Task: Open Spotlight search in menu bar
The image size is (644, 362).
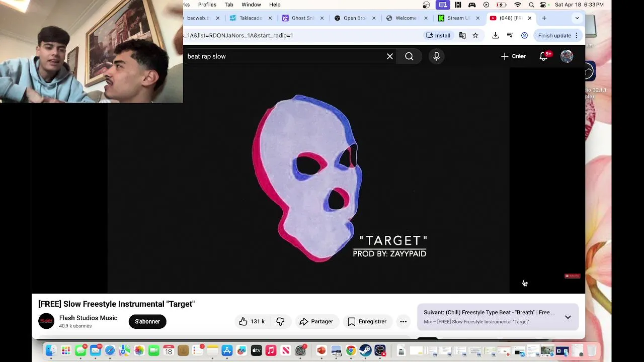Action: tap(531, 5)
